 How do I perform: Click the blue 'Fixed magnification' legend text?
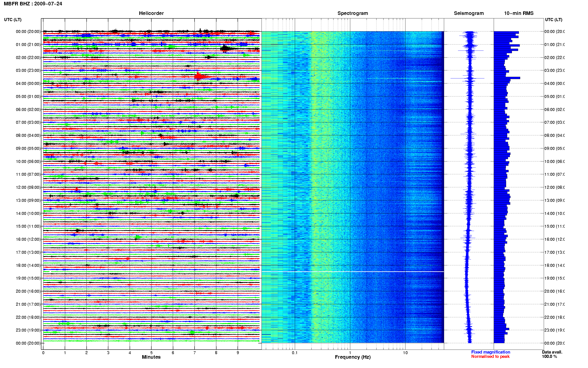491,352
